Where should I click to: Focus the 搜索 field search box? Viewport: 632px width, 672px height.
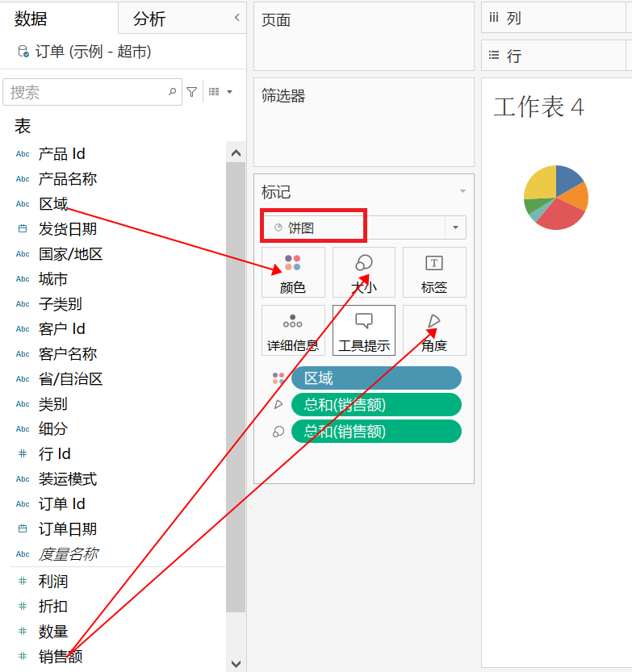click(92, 92)
